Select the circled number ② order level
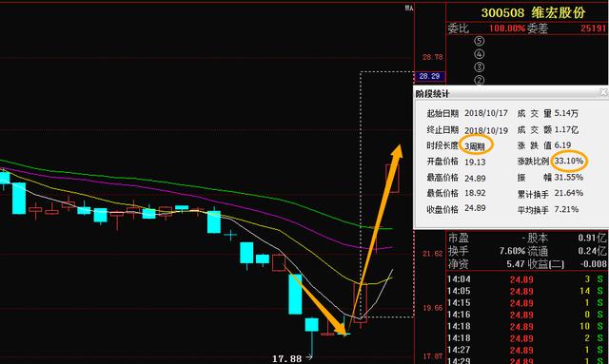Viewport: 609px width, 364px height. pos(480,81)
